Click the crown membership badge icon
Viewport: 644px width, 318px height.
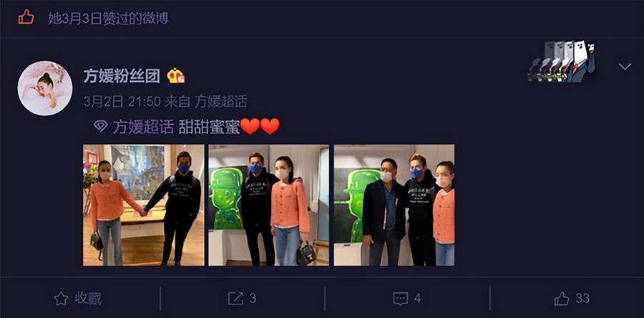pos(176,76)
